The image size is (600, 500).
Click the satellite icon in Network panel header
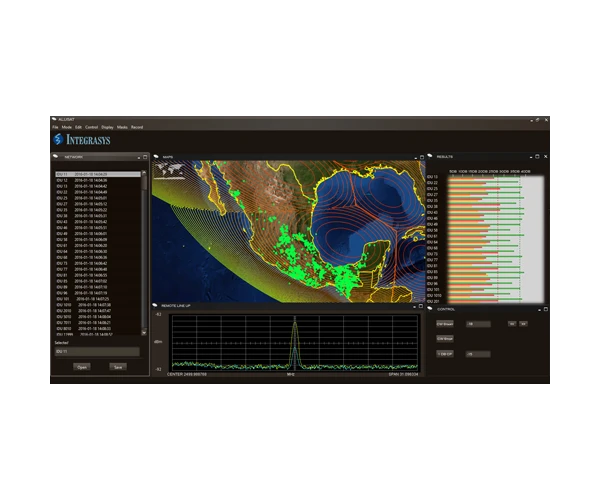56,156
